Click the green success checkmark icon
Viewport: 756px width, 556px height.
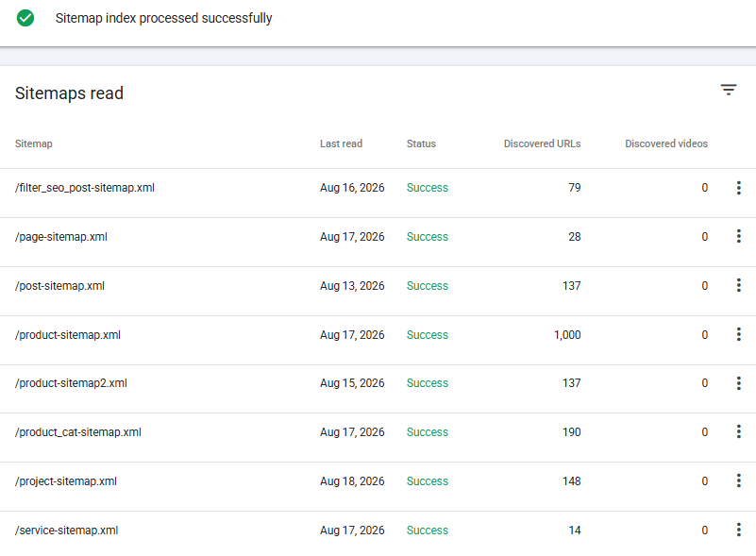(x=25, y=18)
